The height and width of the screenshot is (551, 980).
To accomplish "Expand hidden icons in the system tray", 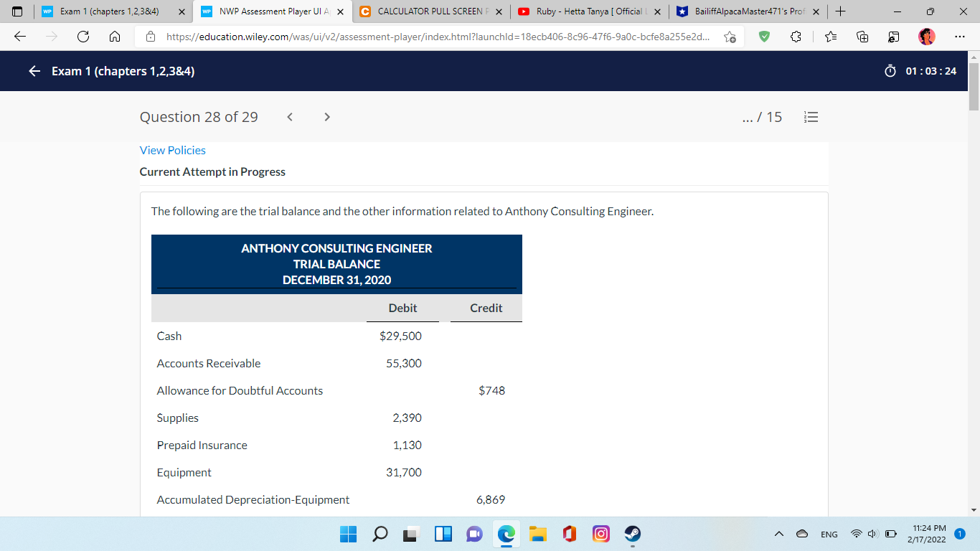I will click(x=778, y=534).
